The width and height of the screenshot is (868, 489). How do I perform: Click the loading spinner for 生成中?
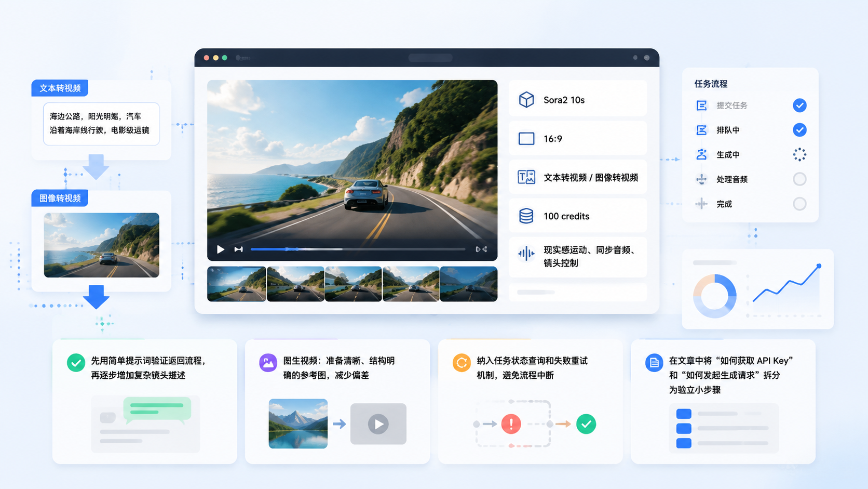tap(799, 154)
